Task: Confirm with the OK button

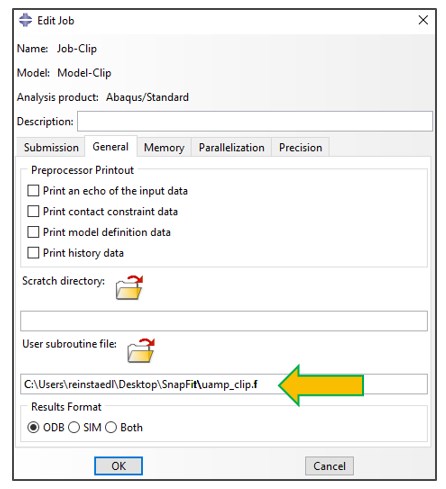Action: pyautogui.click(x=119, y=466)
